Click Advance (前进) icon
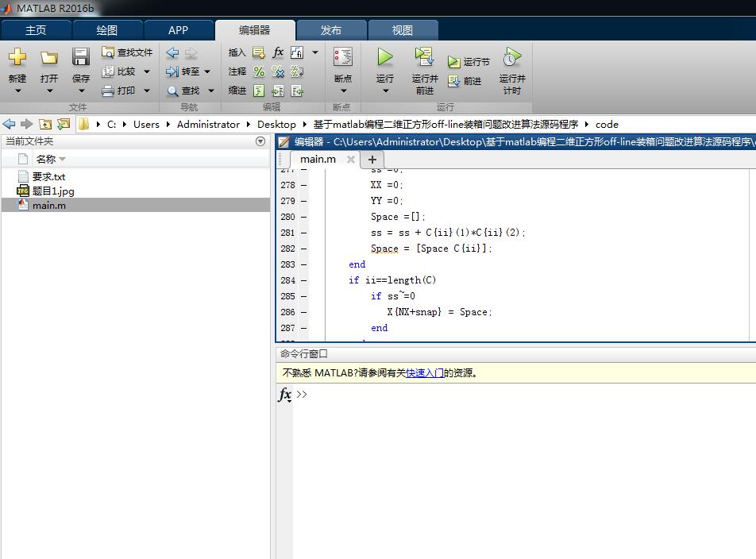This screenshot has width=756, height=559. [x=453, y=81]
